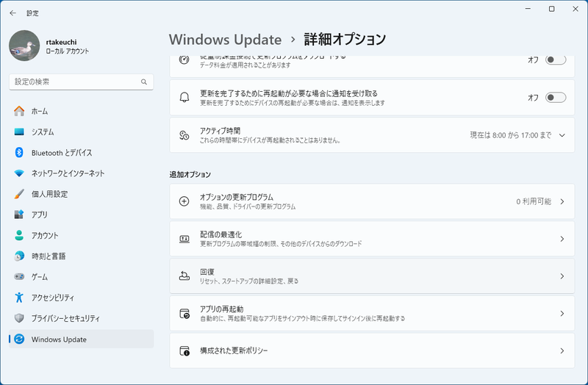Click the 個人用設定 paintbrush icon

pyautogui.click(x=19, y=194)
